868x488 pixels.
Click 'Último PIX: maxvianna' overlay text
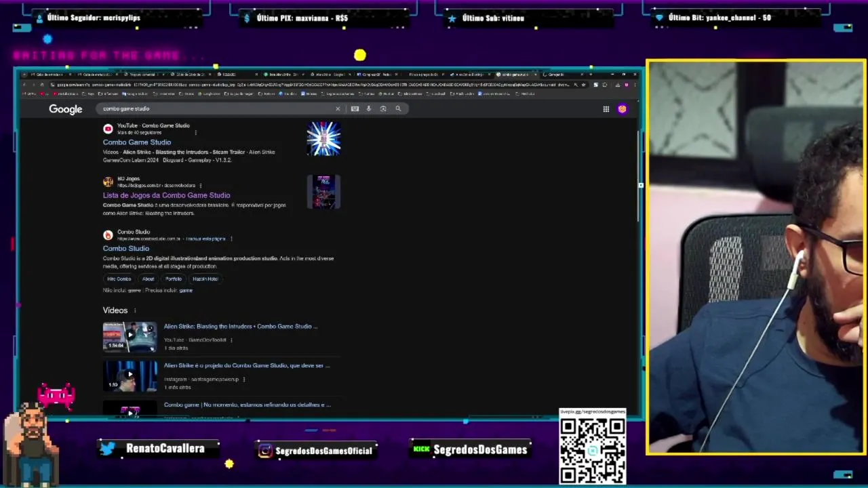point(302,18)
